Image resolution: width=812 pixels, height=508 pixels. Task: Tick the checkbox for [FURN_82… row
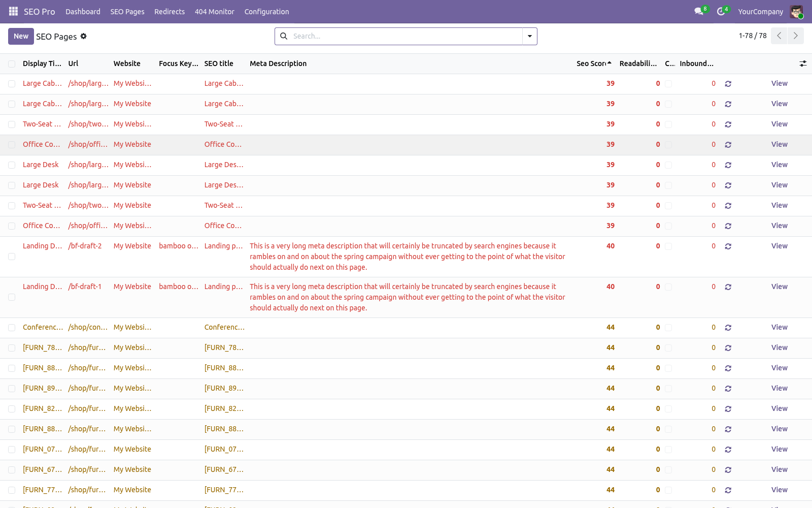click(x=12, y=409)
